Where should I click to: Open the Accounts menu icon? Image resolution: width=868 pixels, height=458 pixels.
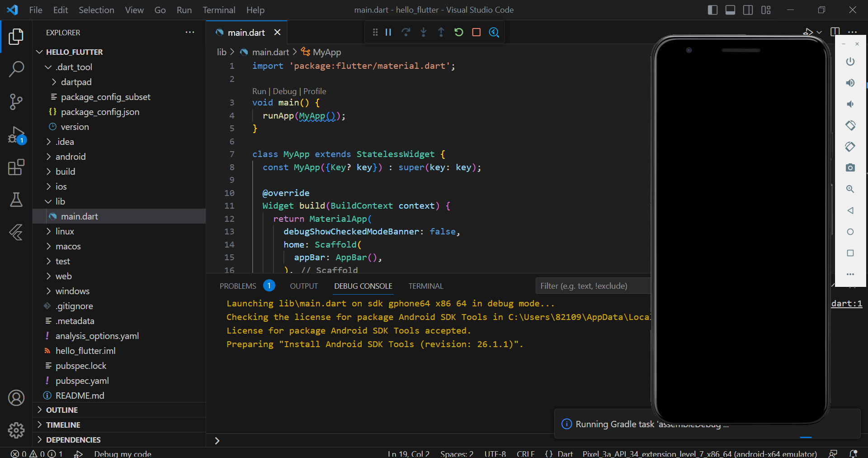coord(16,398)
